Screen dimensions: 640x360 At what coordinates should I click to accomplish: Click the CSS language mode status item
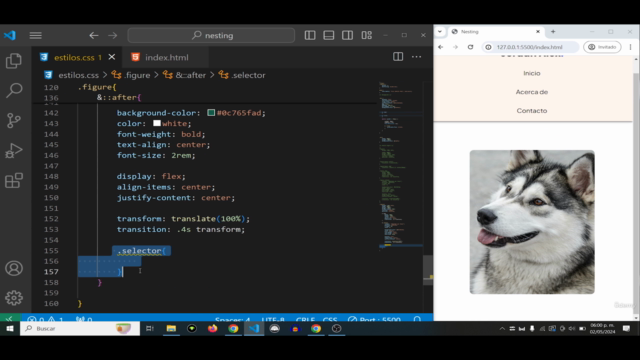point(330,320)
